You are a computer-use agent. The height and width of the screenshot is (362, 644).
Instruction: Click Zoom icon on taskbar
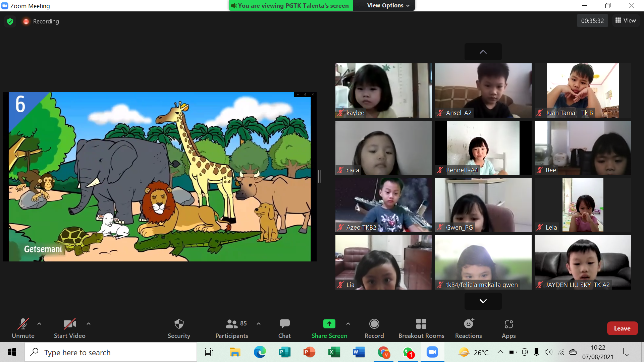click(x=432, y=352)
